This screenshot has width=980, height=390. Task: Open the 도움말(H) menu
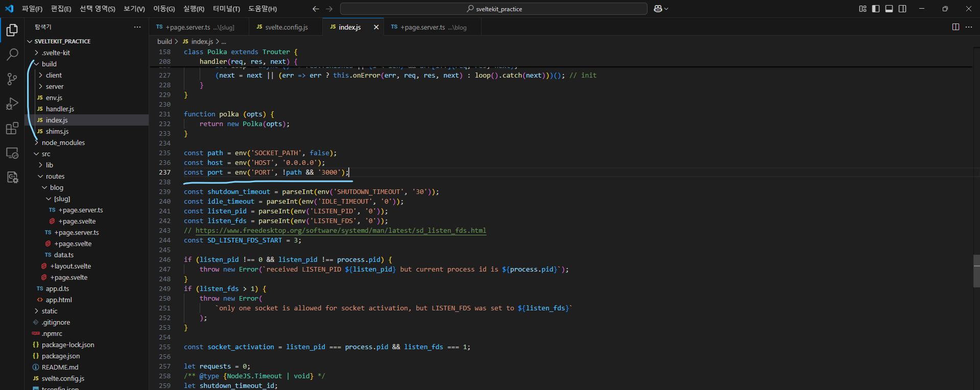tap(262, 9)
